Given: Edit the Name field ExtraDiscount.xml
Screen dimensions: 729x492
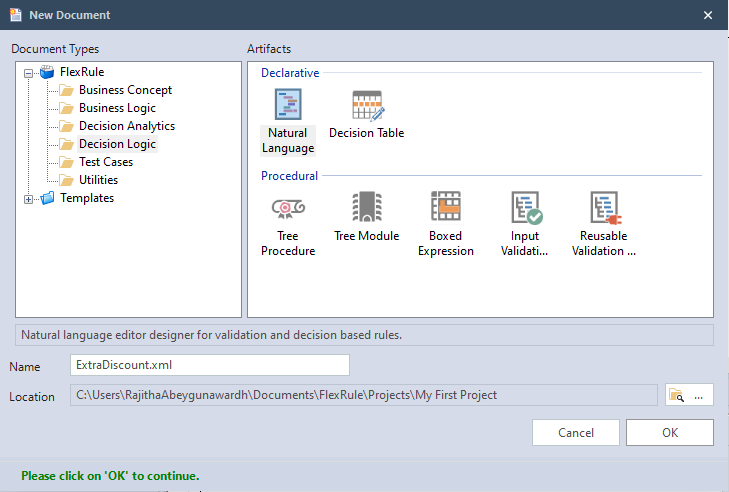Looking at the screenshot, I should 210,365.
